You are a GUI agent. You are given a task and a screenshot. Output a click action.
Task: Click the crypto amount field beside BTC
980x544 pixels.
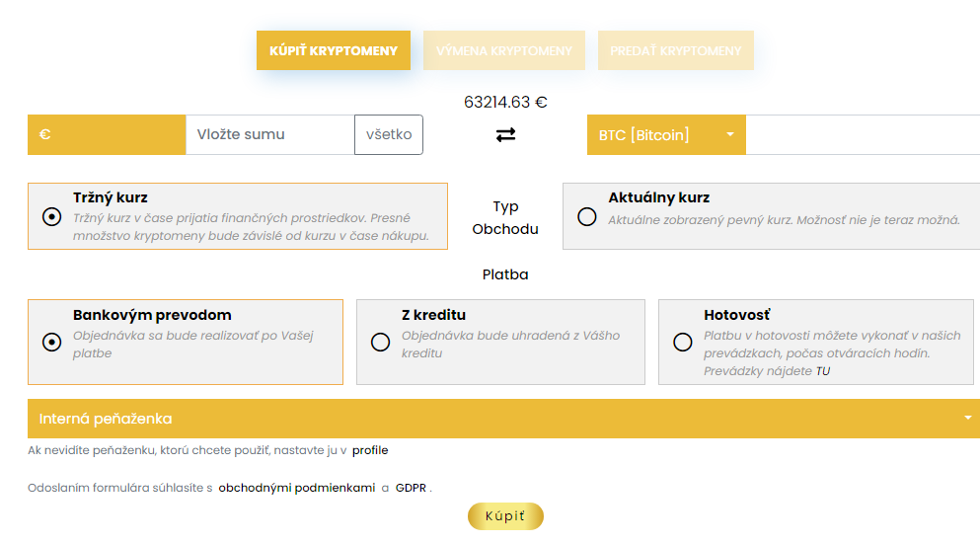(863, 135)
